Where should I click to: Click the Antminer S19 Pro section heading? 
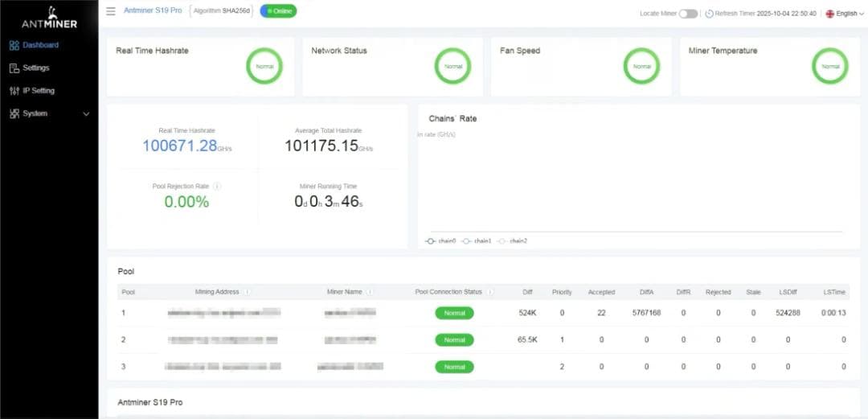(150, 402)
